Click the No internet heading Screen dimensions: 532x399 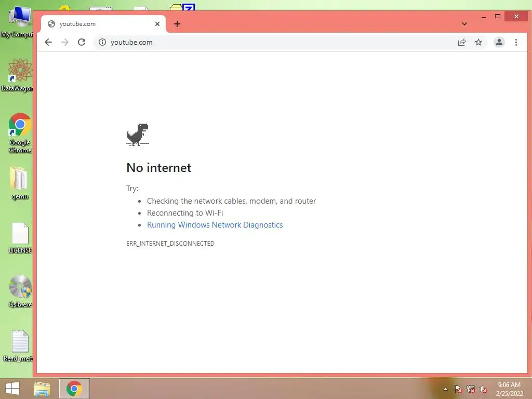[x=159, y=168]
